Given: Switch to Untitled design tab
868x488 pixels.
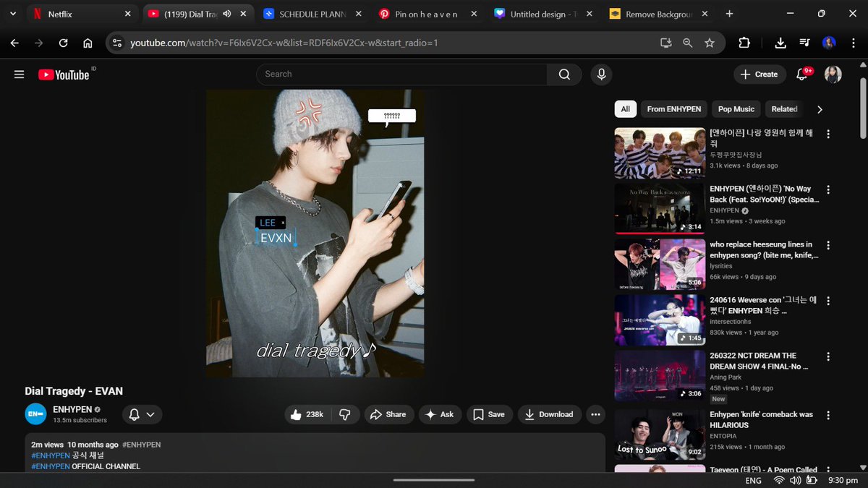Looking at the screenshot, I should click(x=543, y=14).
